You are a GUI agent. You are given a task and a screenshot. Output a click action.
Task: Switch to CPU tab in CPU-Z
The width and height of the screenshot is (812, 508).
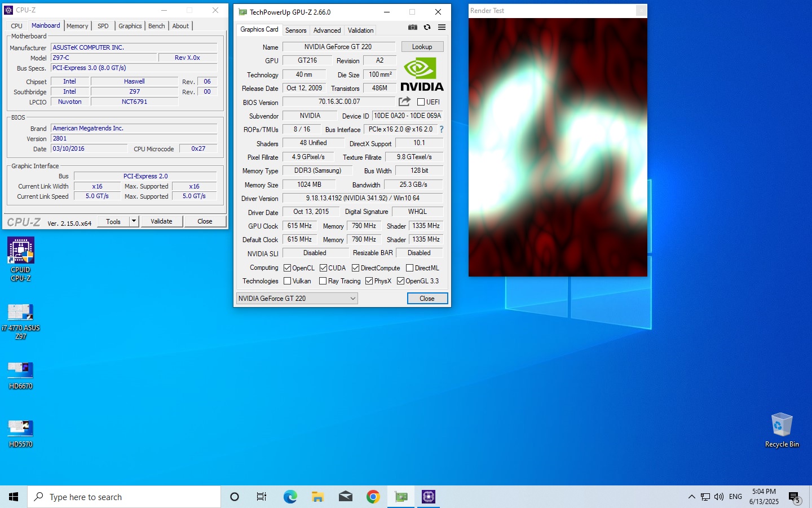pos(16,26)
